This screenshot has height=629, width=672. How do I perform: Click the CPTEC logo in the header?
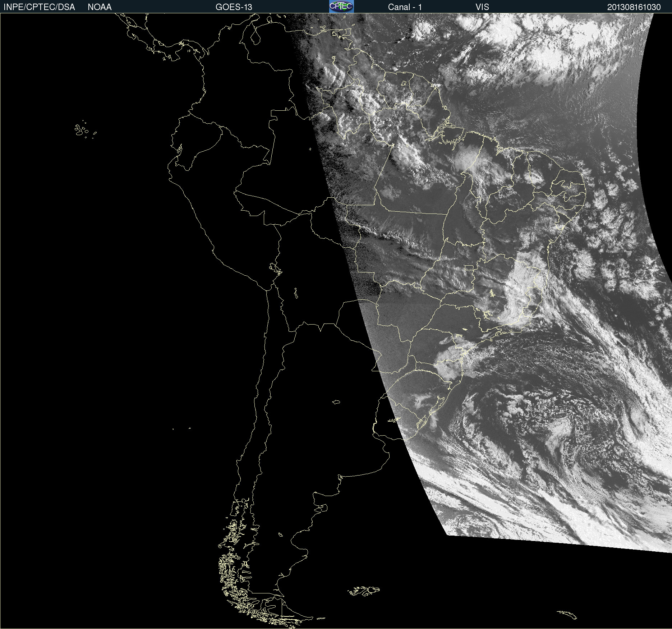tap(341, 6)
